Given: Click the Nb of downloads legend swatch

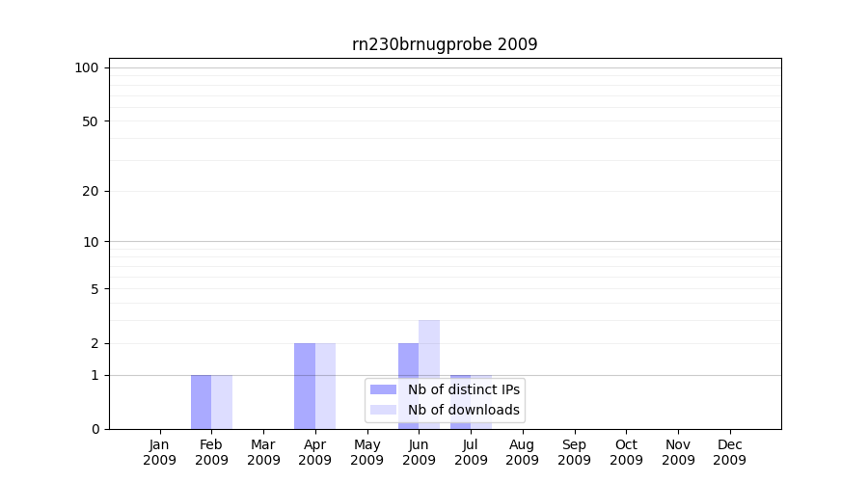Looking at the screenshot, I should (x=383, y=410).
